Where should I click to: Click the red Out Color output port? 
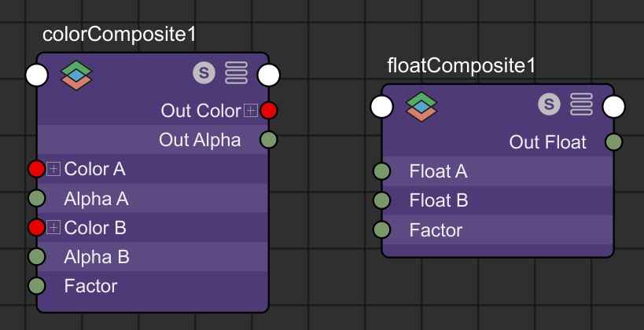(269, 111)
